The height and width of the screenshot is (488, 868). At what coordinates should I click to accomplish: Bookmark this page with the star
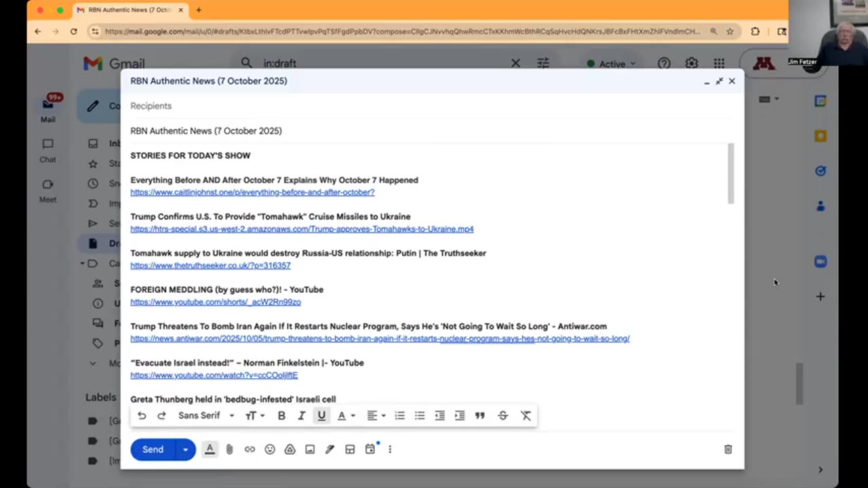(730, 31)
